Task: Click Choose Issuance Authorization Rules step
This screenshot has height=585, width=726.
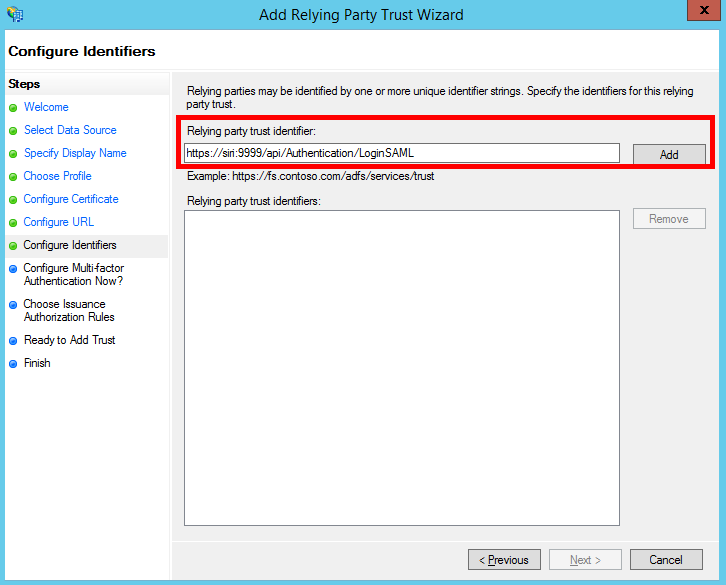Action: [69, 310]
